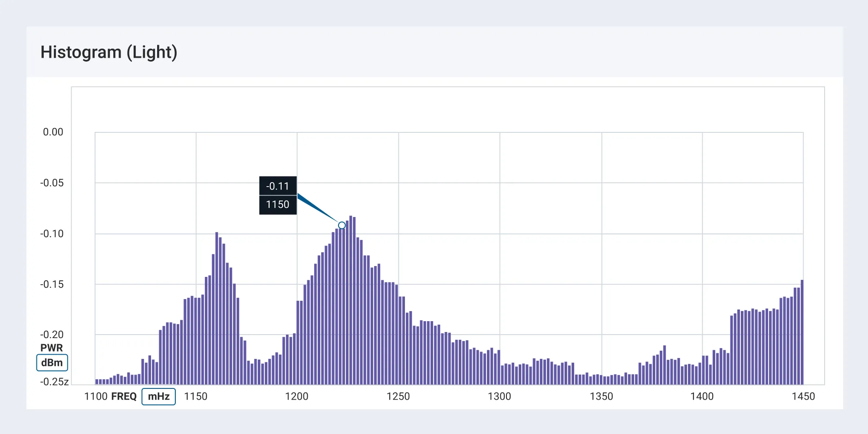The image size is (868, 434).
Task: Click the tooltip value -0.11
Action: (277, 187)
